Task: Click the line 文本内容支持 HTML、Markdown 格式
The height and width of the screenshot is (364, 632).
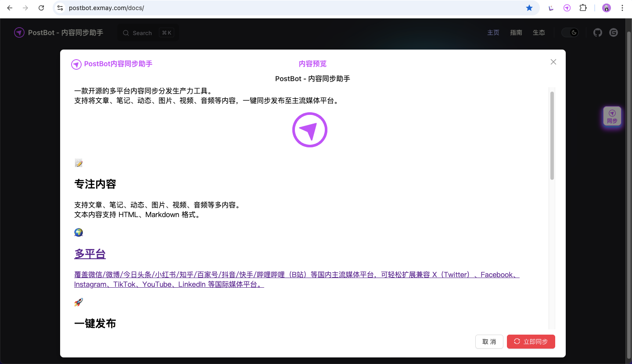Action: click(x=137, y=215)
